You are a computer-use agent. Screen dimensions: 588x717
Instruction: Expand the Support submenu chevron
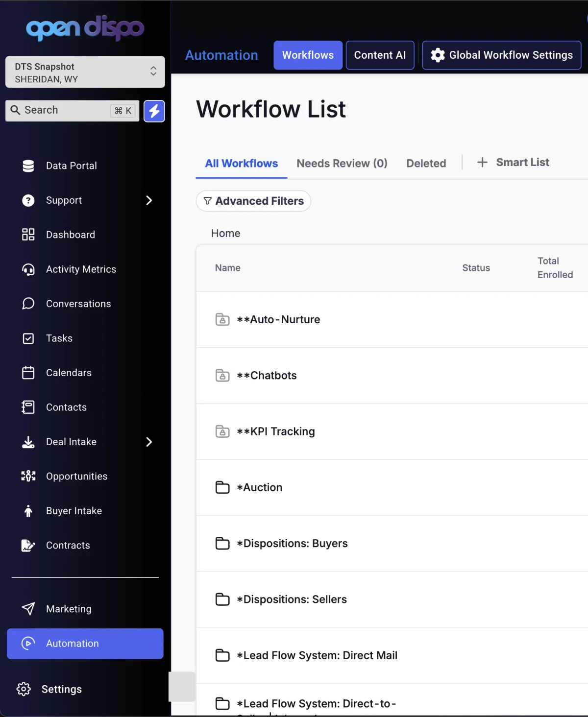[x=149, y=200]
